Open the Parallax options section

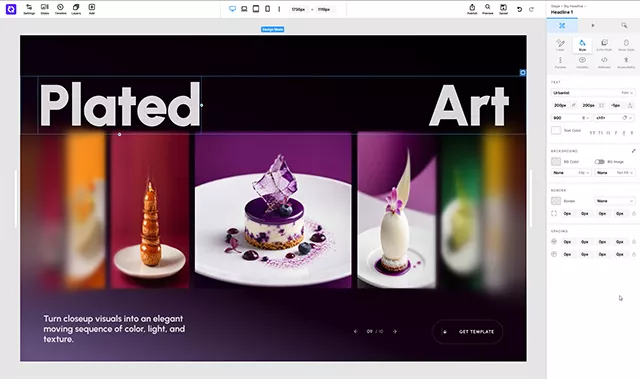pyautogui.click(x=560, y=62)
